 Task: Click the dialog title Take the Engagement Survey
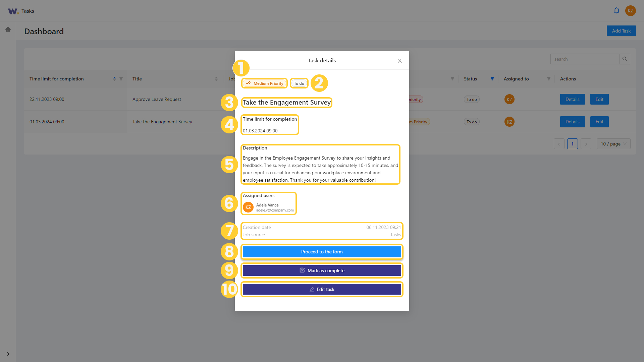point(287,102)
